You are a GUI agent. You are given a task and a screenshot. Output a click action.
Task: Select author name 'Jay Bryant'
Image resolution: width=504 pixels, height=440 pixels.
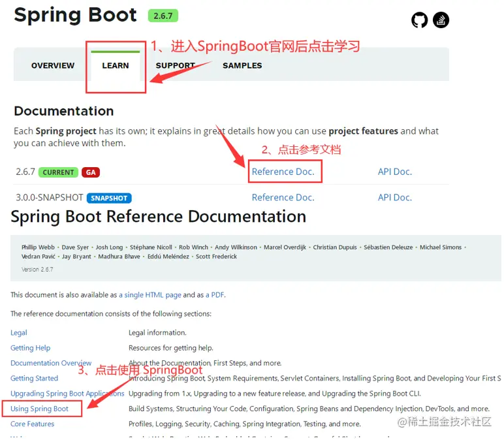click(x=76, y=257)
